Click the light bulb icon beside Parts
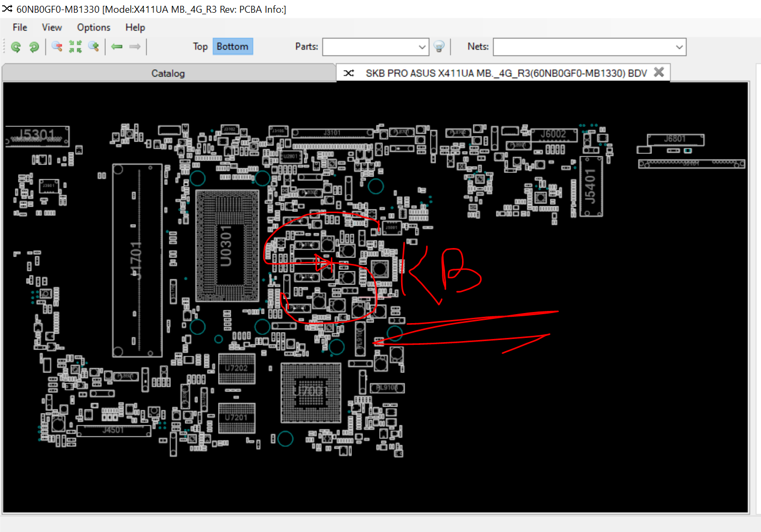Viewport: 761px width, 532px height. click(439, 47)
